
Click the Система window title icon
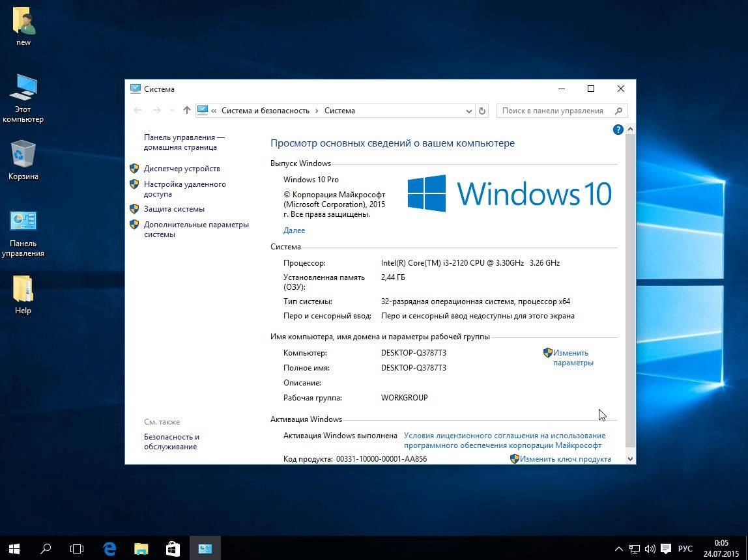pyautogui.click(x=136, y=89)
